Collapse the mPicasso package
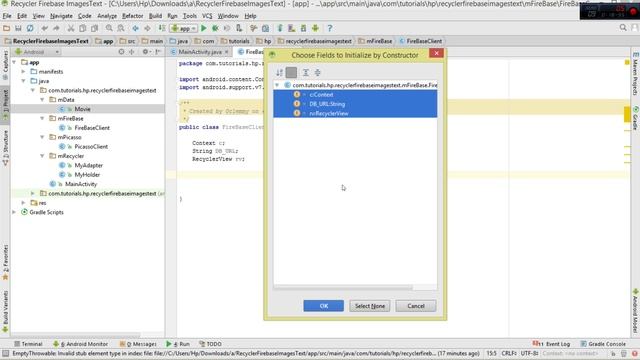The width and height of the screenshot is (640, 360). 42,138
